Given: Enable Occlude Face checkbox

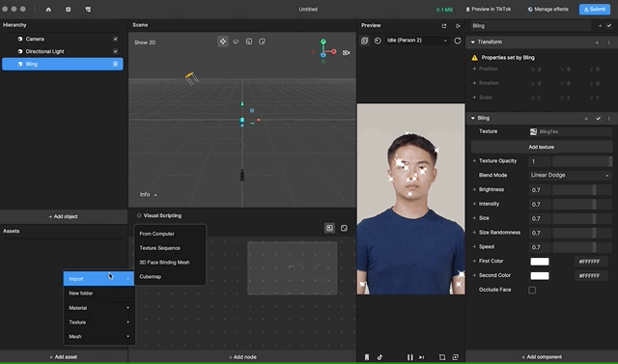Looking at the screenshot, I should click(x=532, y=291).
